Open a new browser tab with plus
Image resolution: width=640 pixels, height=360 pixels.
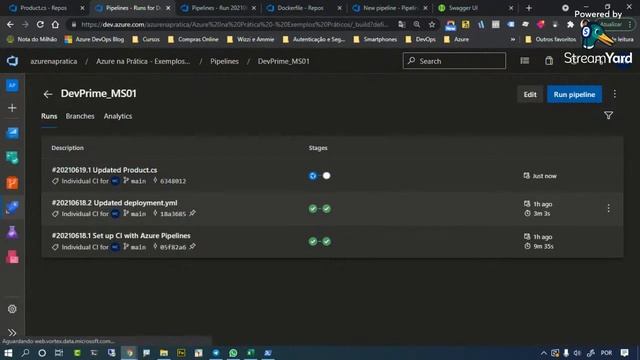click(x=529, y=8)
